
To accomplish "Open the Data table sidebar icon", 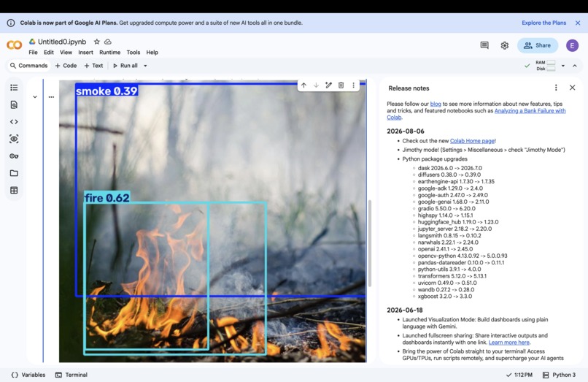I will point(14,190).
